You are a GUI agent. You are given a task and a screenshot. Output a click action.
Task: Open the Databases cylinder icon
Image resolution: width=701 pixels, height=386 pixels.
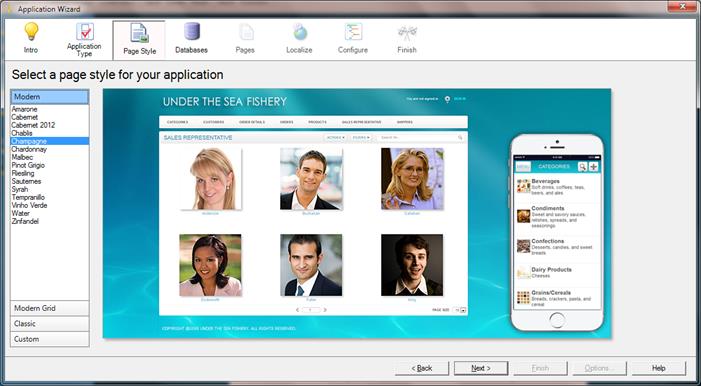[192, 31]
